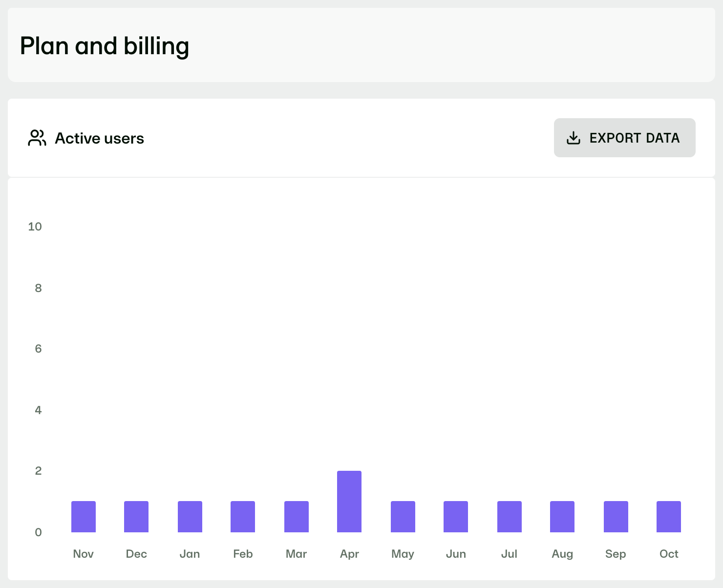The height and width of the screenshot is (588, 723).
Task: Click the February bar in the chart
Action: [243, 517]
